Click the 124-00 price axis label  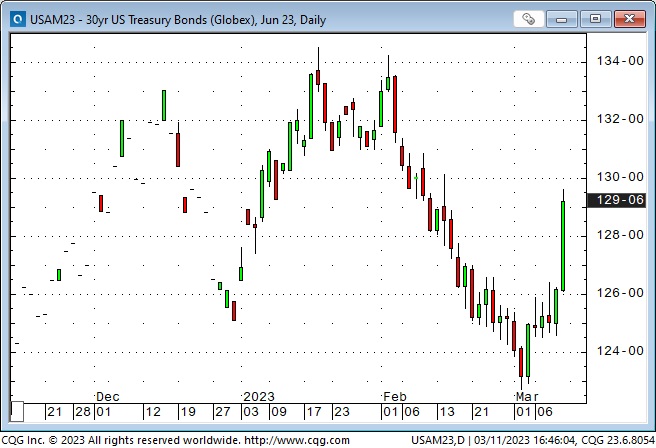(620, 351)
